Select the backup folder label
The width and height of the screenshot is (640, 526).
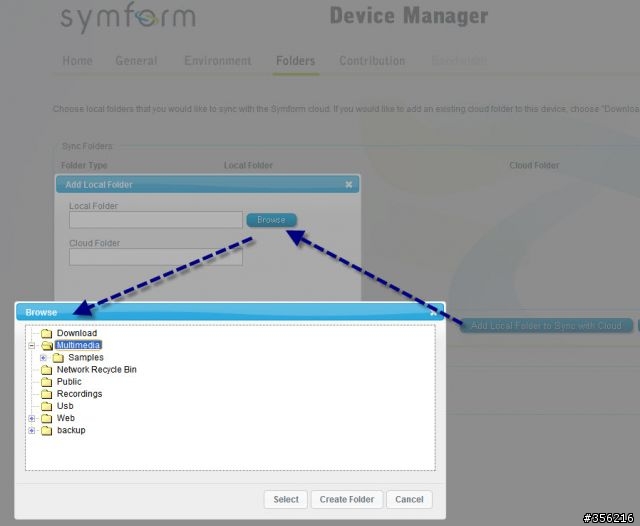tap(71, 430)
